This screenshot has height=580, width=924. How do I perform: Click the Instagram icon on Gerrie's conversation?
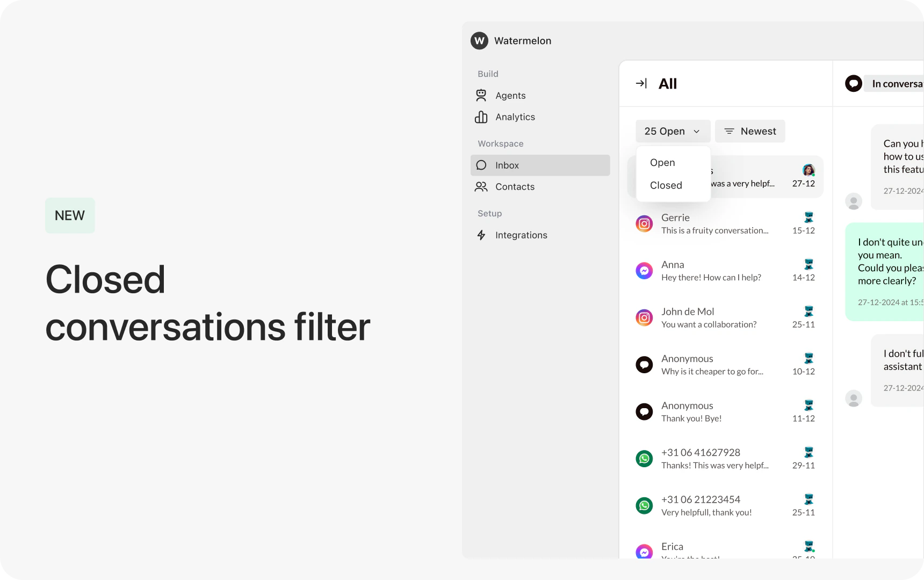click(644, 223)
